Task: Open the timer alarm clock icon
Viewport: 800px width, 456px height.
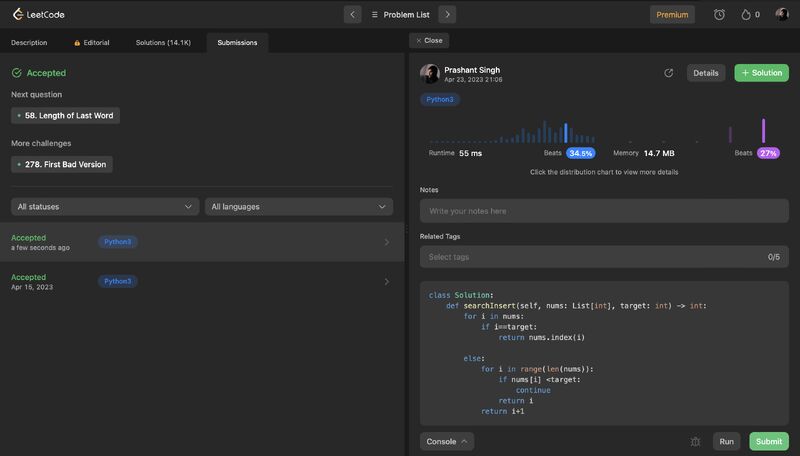Action: point(719,14)
